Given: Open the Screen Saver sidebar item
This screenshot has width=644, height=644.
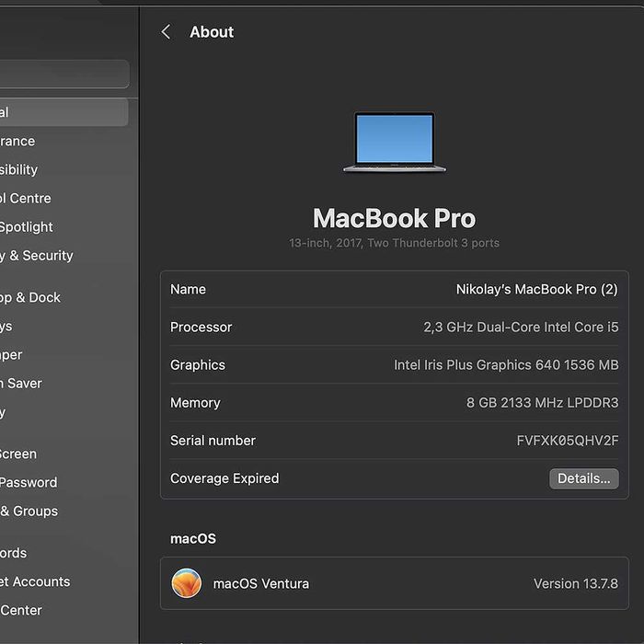Looking at the screenshot, I should click(x=21, y=384).
